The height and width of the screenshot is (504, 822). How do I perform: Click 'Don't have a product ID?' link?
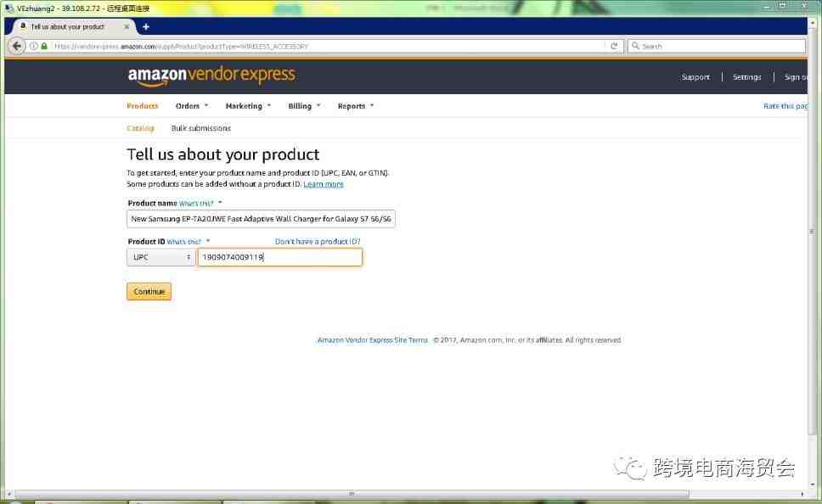tap(318, 242)
